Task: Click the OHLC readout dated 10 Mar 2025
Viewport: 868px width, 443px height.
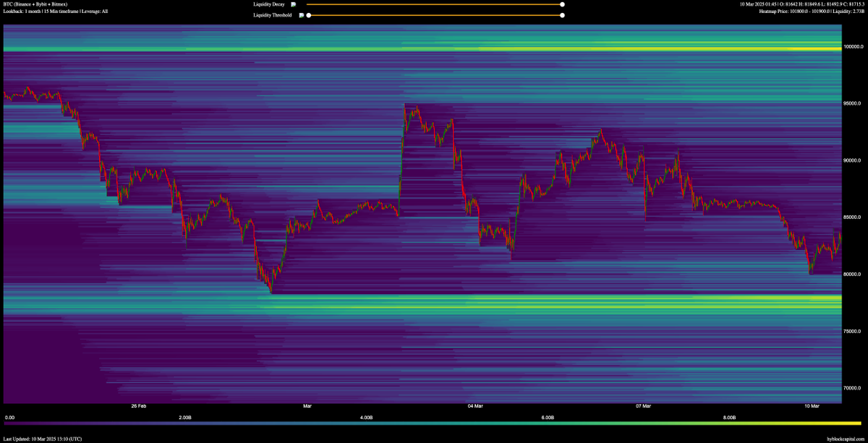Action: [x=801, y=4]
